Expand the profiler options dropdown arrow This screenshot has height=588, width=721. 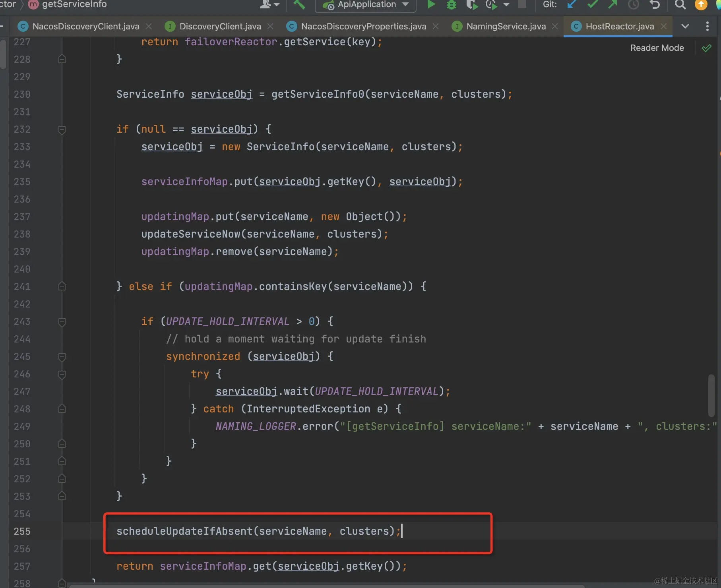pyautogui.click(x=506, y=5)
